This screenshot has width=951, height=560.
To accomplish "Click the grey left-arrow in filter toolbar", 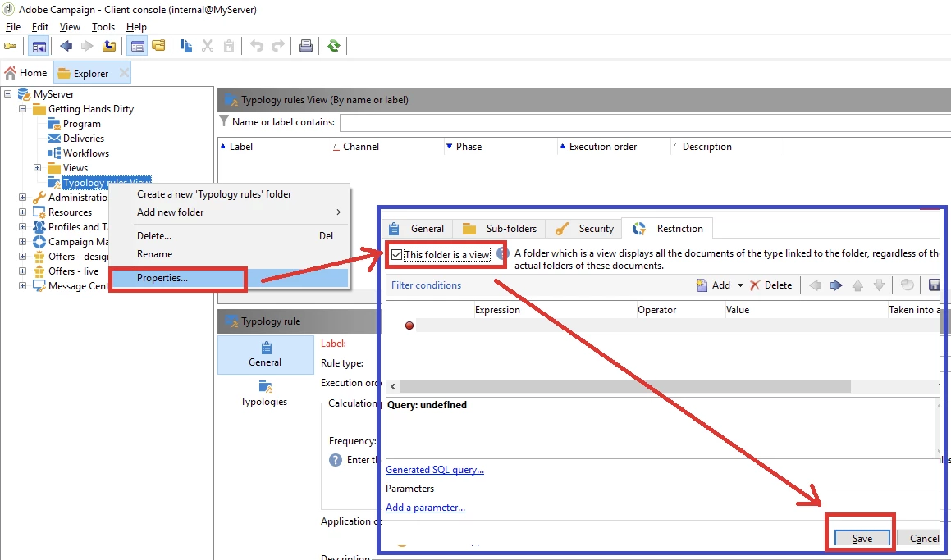I will coord(815,285).
